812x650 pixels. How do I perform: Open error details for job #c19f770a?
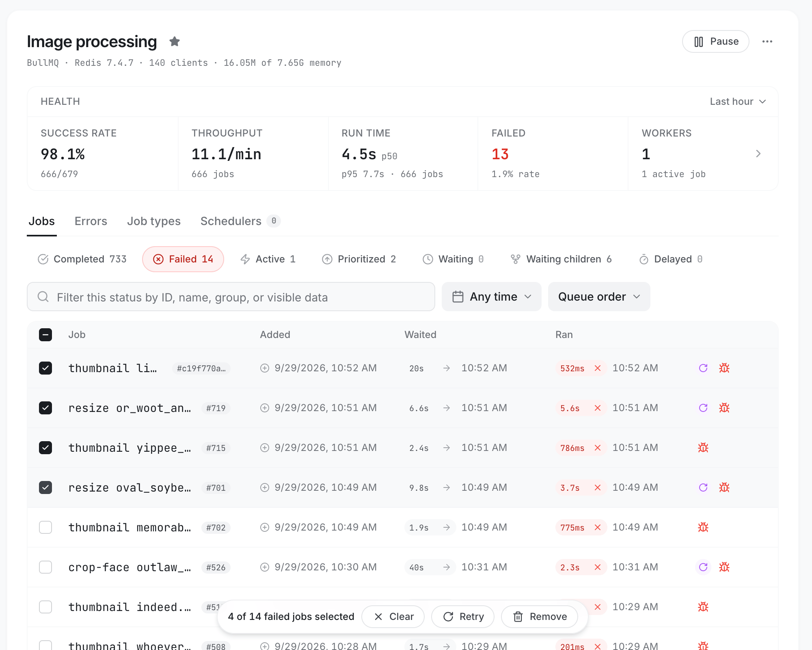724,368
